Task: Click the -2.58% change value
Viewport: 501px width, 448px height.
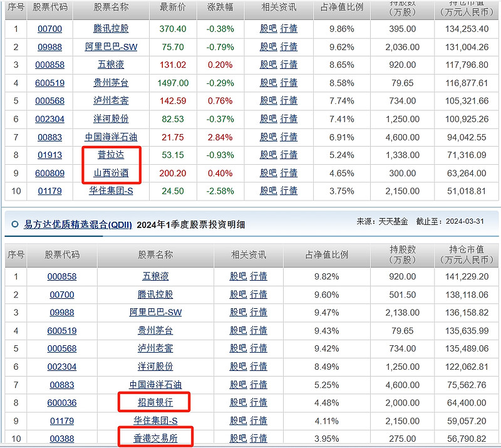Action: coord(220,191)
